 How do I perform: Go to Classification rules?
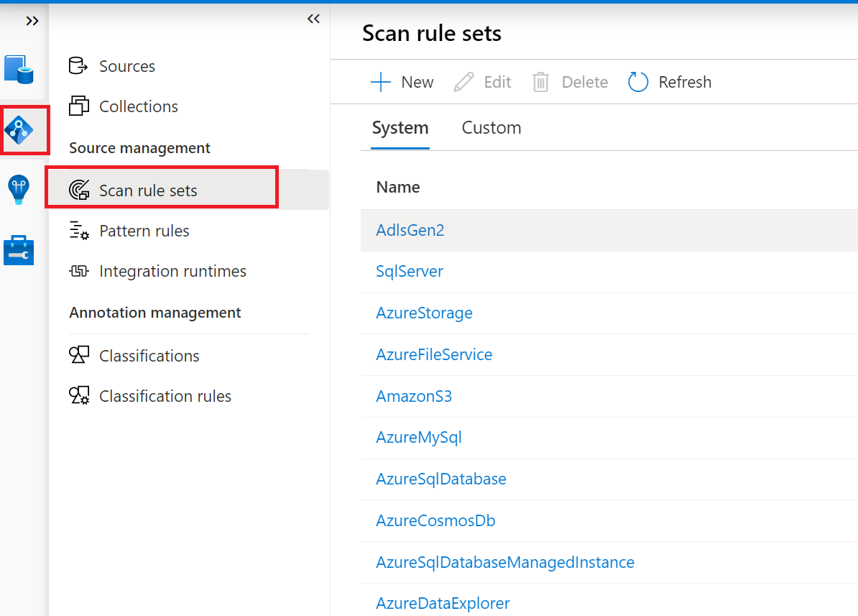click(x=165, y=396)
